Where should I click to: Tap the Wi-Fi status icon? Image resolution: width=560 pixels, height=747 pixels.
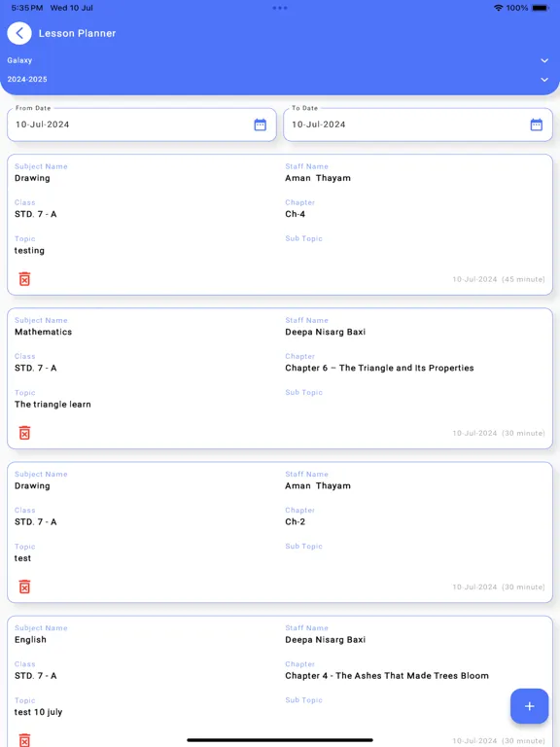[x=498, y=8]
